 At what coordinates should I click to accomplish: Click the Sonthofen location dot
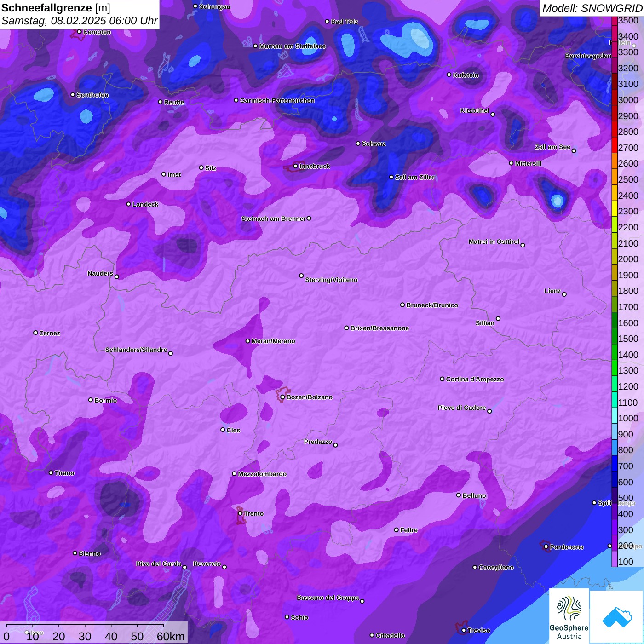73,95
